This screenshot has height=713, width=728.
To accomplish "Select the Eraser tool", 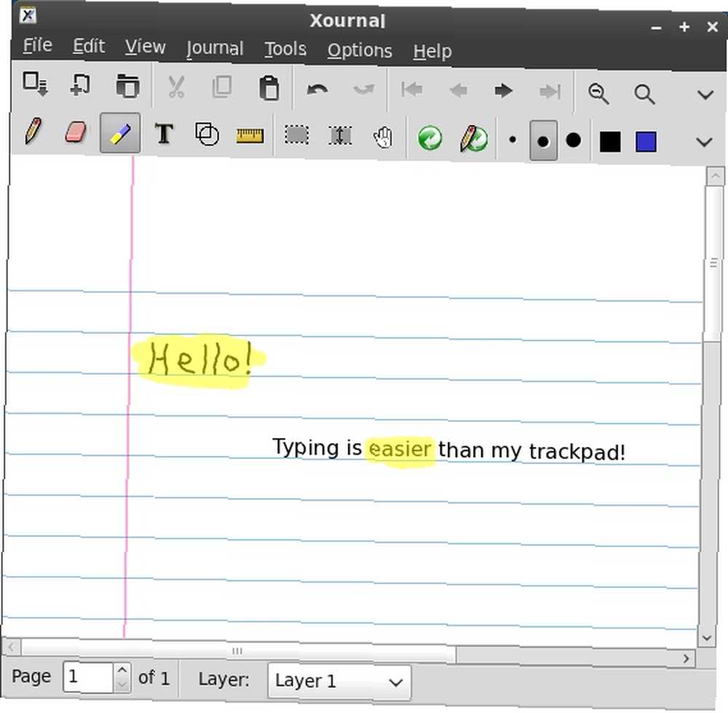I will click(x=75, y=132).
